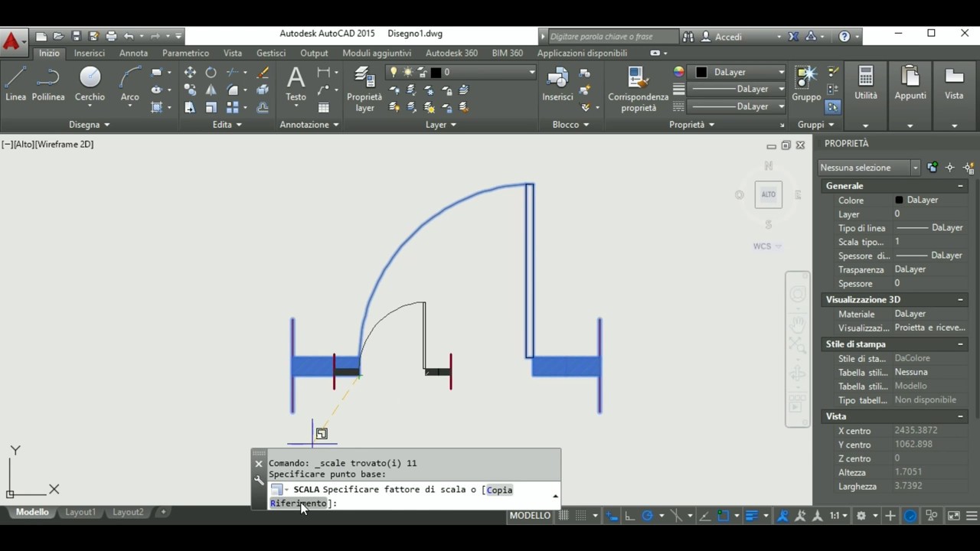Click the Riferimento option in command line
This screenshot has width=980, height=551.
pyautogui.click(x=299, y=503)
